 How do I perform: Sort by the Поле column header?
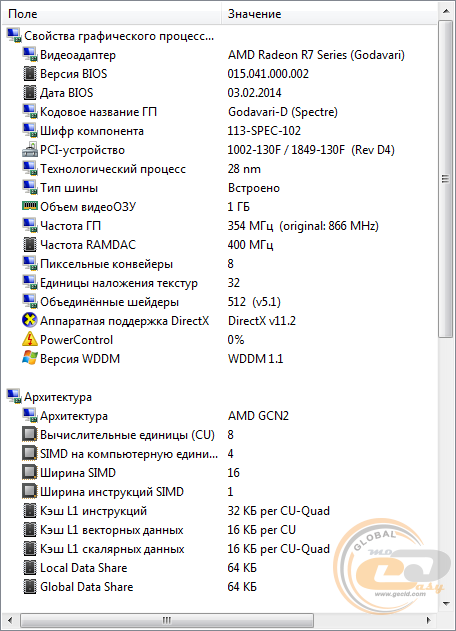(x=112, y=14)
